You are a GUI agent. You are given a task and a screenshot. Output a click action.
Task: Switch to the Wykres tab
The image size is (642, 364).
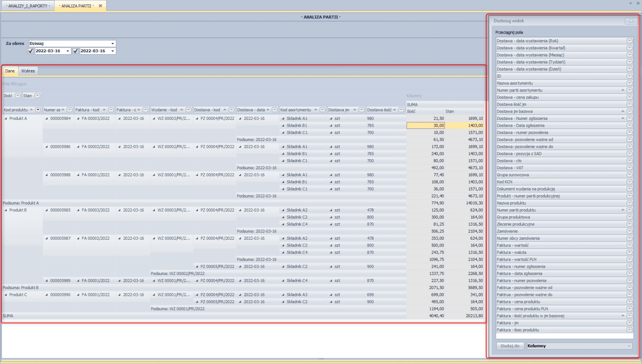[28, 71]
